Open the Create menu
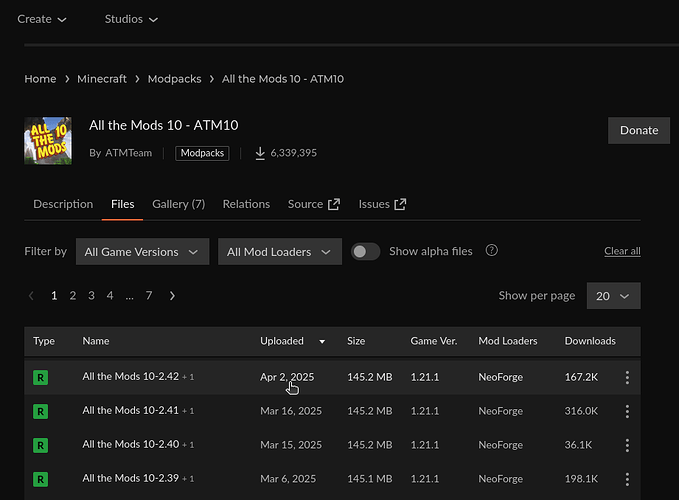The width and height of the screenshot is (679, 500). 42,19
